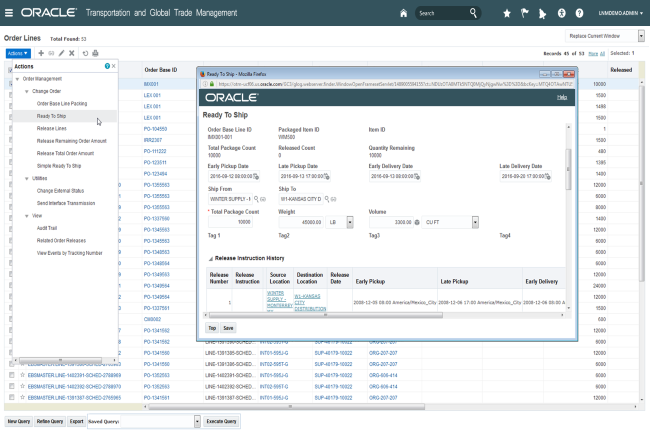The width and height of the screenshot is (650, 433).
Task: Collapse the Change Order tree node
Action: click(27, 91)
